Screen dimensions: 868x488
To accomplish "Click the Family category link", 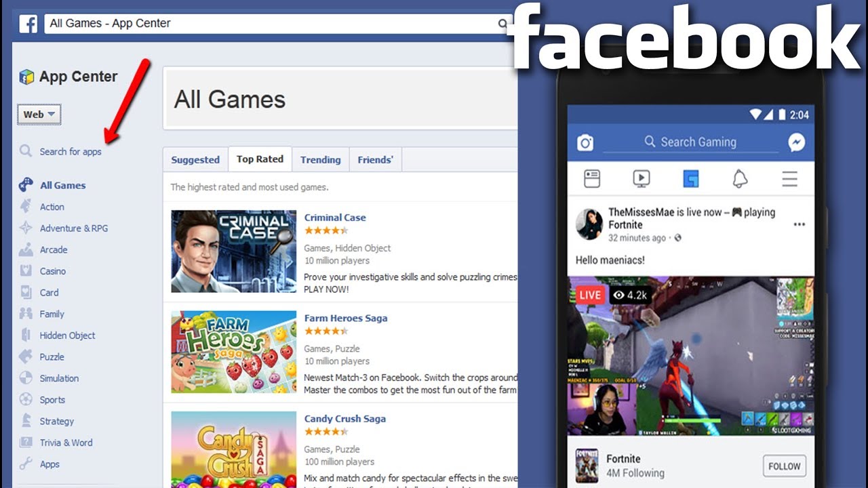I will pos(52,314).
